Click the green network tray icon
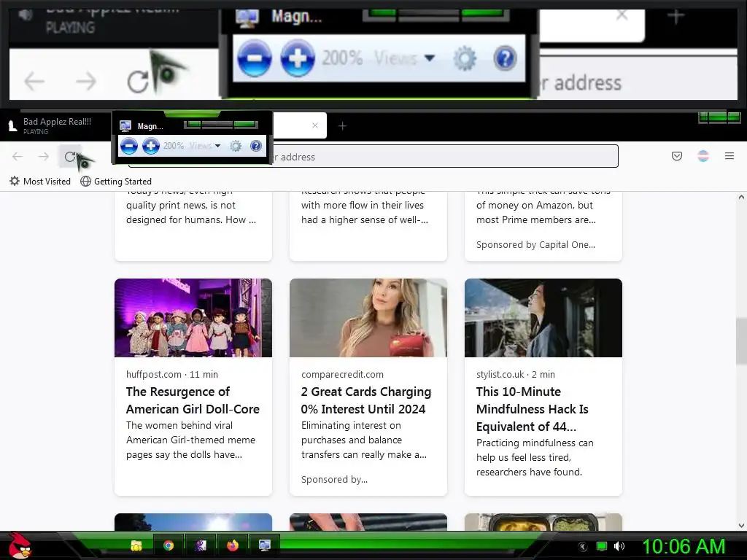Viewport: 747px width, 560px height. 602,547
